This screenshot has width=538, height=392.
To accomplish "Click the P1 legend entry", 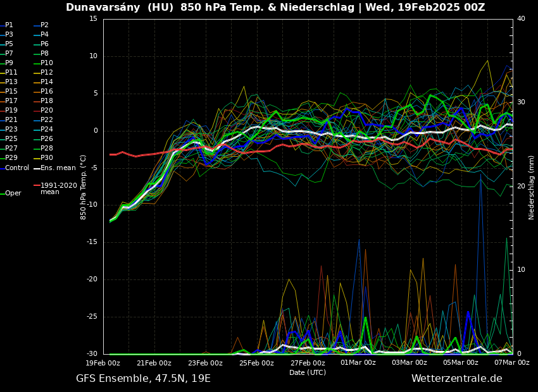I will click(9, 25).
